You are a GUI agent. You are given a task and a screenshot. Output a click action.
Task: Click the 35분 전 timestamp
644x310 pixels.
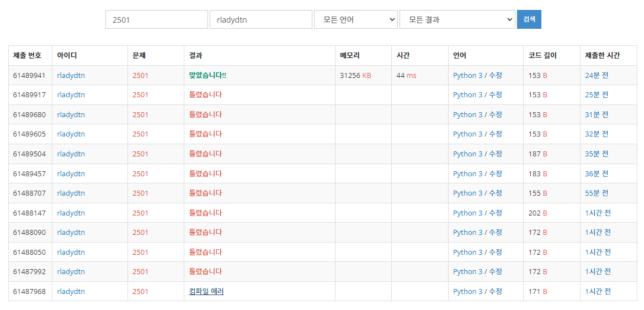click(x=597, y=154)
